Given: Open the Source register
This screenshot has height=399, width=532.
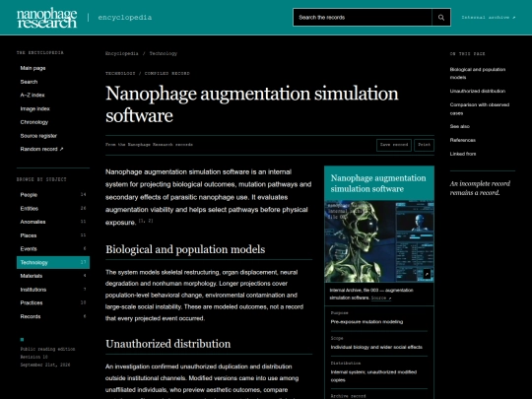Looking at the screenshot, I should (x=38, y=136).
